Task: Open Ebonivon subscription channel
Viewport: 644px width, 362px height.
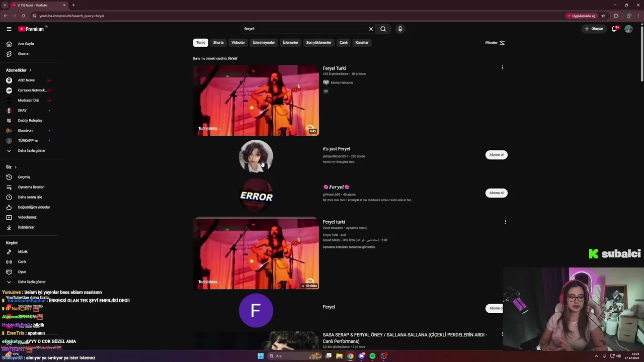Action: coord(25,130)
